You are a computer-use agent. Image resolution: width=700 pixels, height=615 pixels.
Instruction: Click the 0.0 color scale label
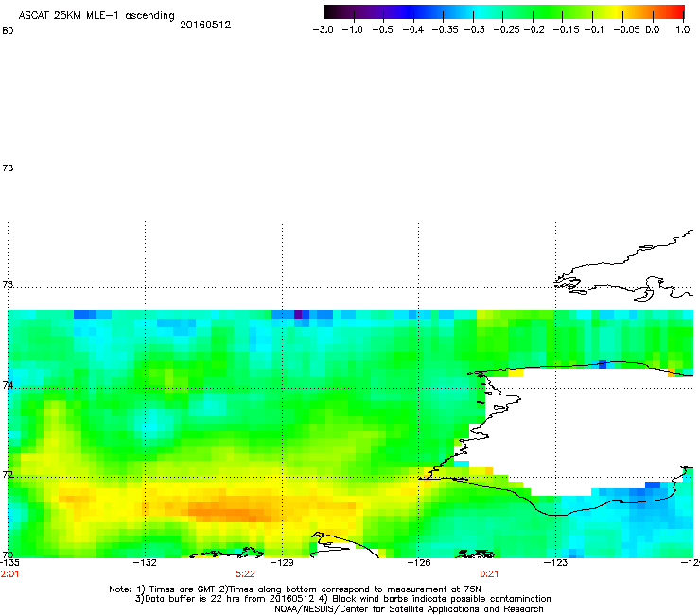point(653,30)
